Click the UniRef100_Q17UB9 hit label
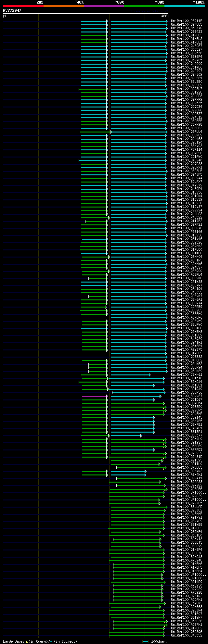Screen dimensions: 208x644 187,353
